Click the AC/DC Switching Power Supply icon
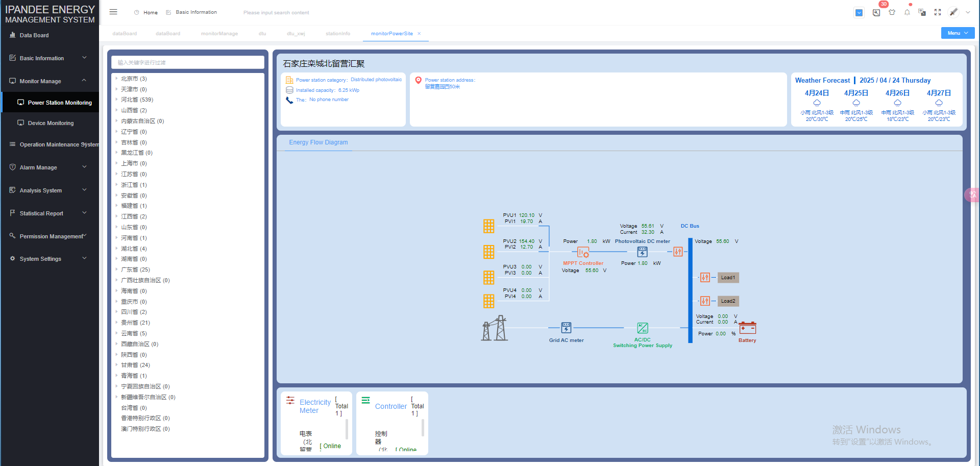This screenshot has width=980, height=466. coord(643,328)
